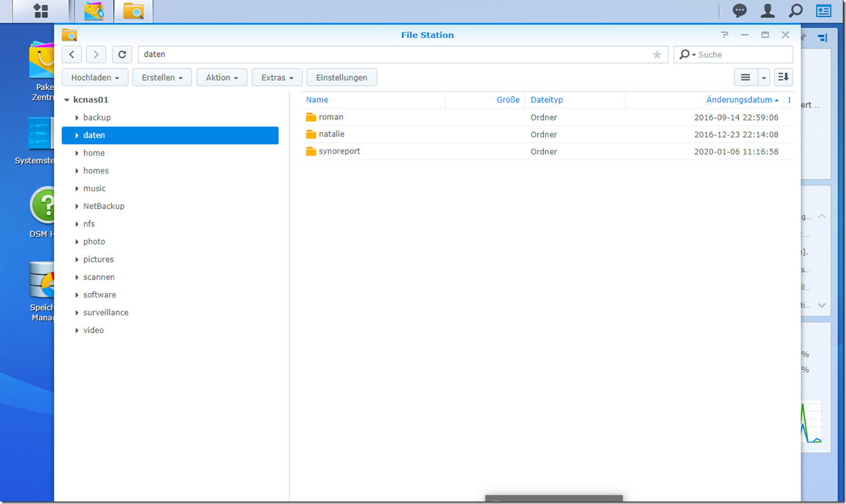This screenshot has height=504, width=846.
Task: Open the view mode dropdown arrow
Action: click(x=764, y=78)
